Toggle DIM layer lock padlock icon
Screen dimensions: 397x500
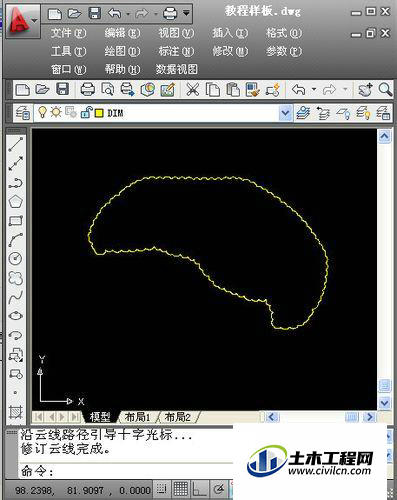click(x=86, y=113)
